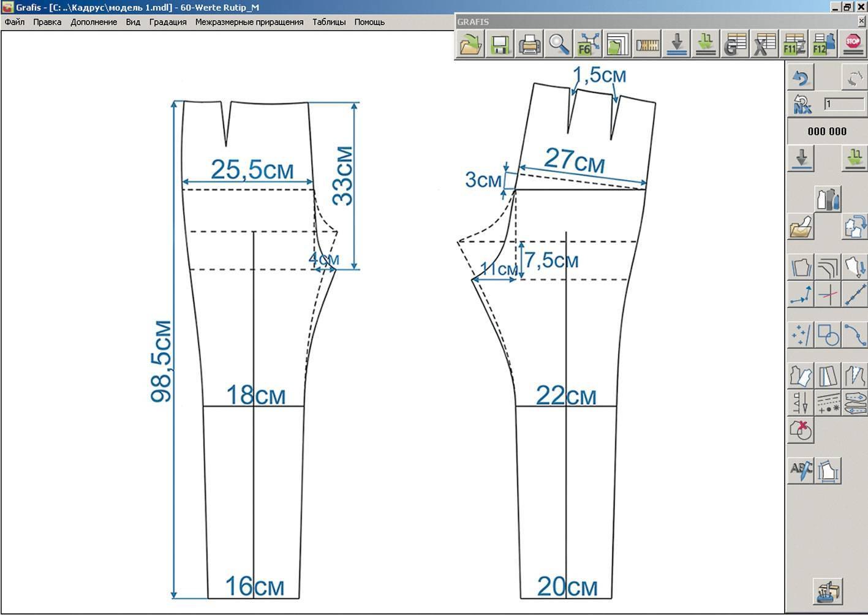Click the red STOP sign icon
Image resolution: width=868 pixels, height=615 pixels.
(853, 45)
